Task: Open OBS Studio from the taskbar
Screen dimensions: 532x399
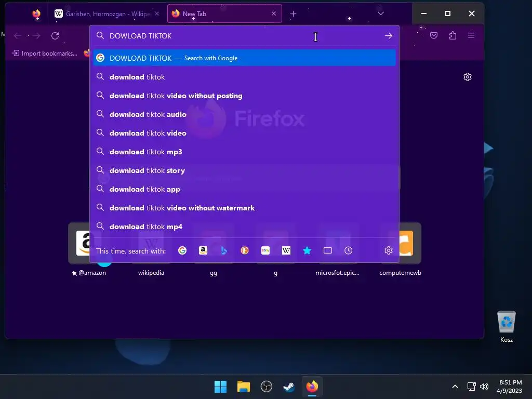Action: [267, 387]
